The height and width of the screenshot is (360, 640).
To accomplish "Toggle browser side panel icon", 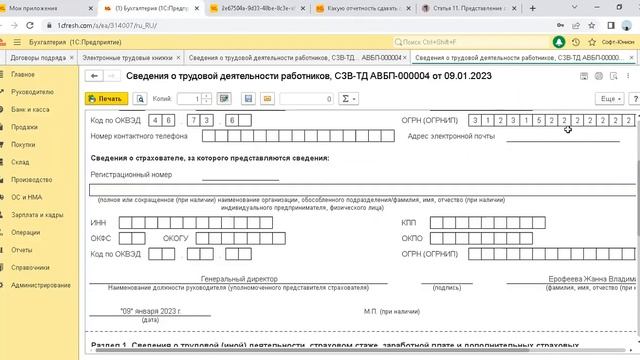I will coord(611,25).
